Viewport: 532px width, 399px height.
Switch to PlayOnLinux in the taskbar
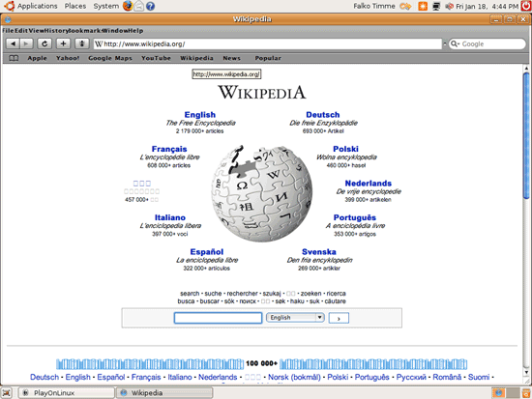coord(67,393)
